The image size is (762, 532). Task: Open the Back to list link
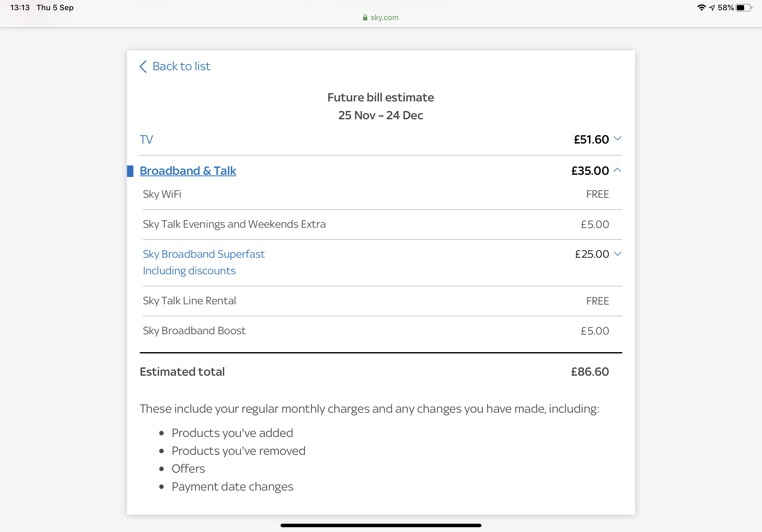coord(181,66)
